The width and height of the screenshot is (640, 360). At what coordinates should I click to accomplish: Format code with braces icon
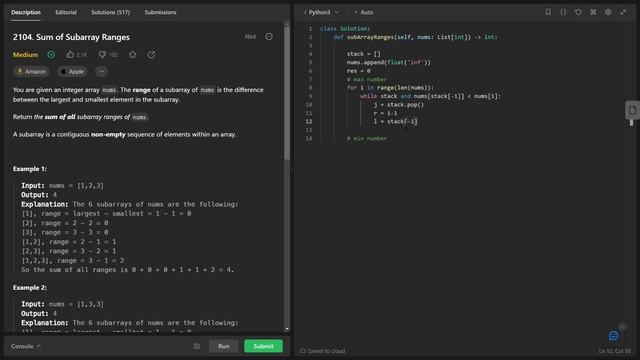click(563, 12)
